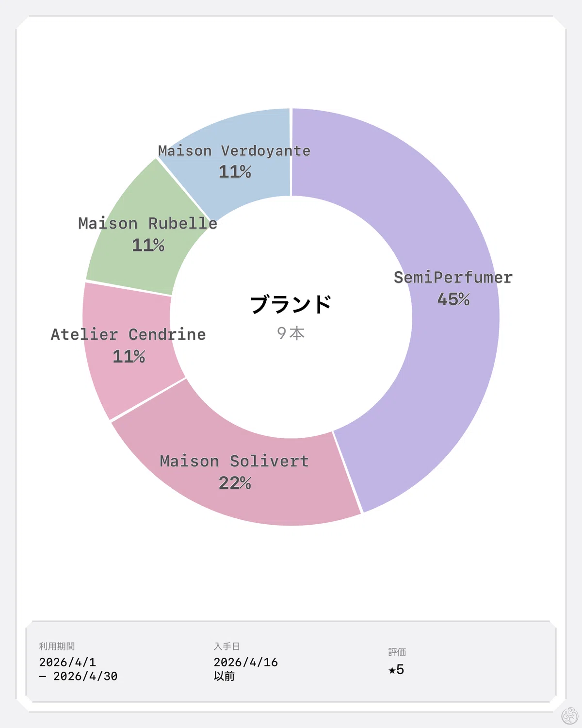Tap the Maison Solivert 22% label

(x=235, y=482)
